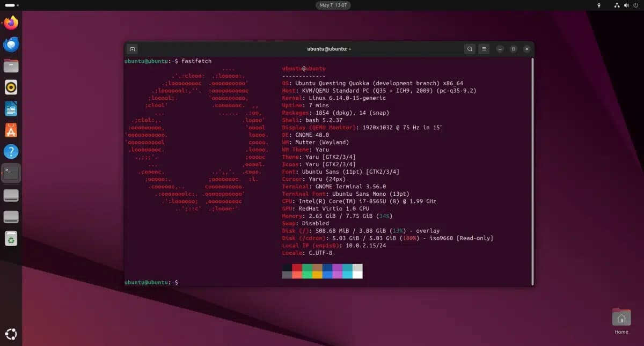Open the drive icon next to the Terminal dock icon
The height and width of the screenshot is (346, 644).
point(11,195)
